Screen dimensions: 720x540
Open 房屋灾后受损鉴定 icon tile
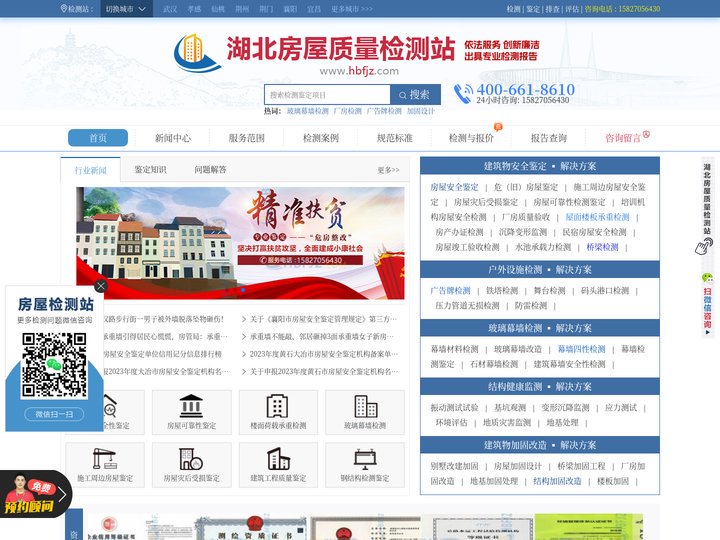click(191, 465)
